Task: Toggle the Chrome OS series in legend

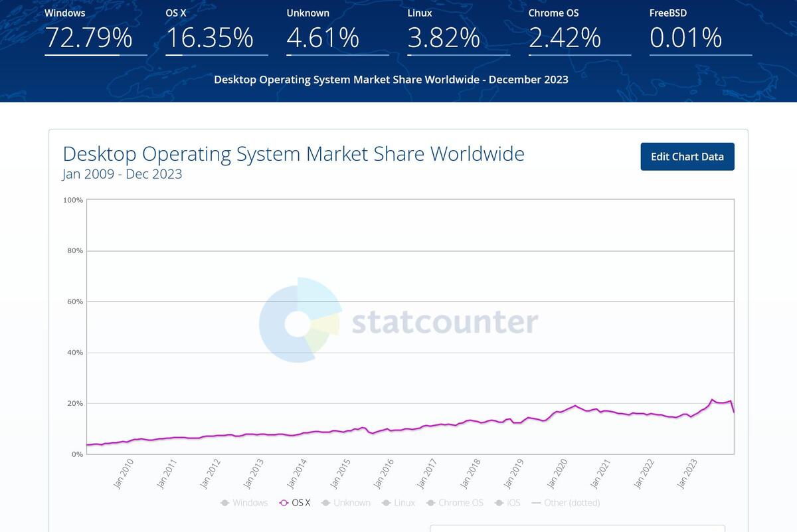Action: click(455, 503)
